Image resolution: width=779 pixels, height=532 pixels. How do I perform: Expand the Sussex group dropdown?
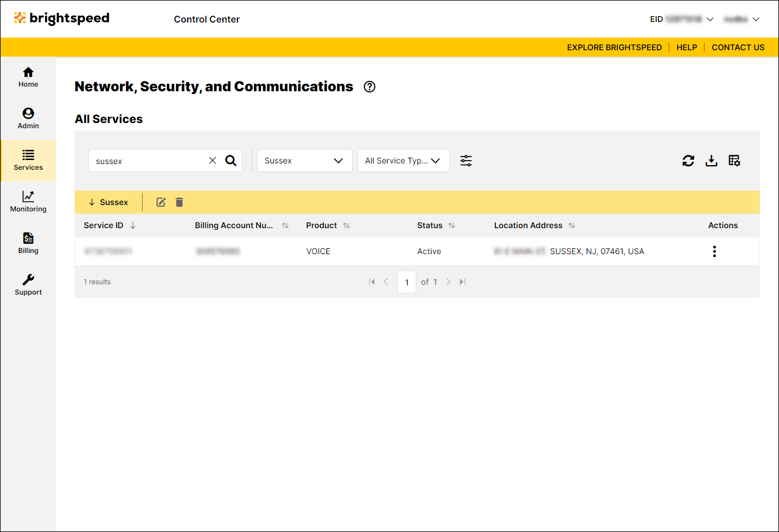[x=305, y=161]
